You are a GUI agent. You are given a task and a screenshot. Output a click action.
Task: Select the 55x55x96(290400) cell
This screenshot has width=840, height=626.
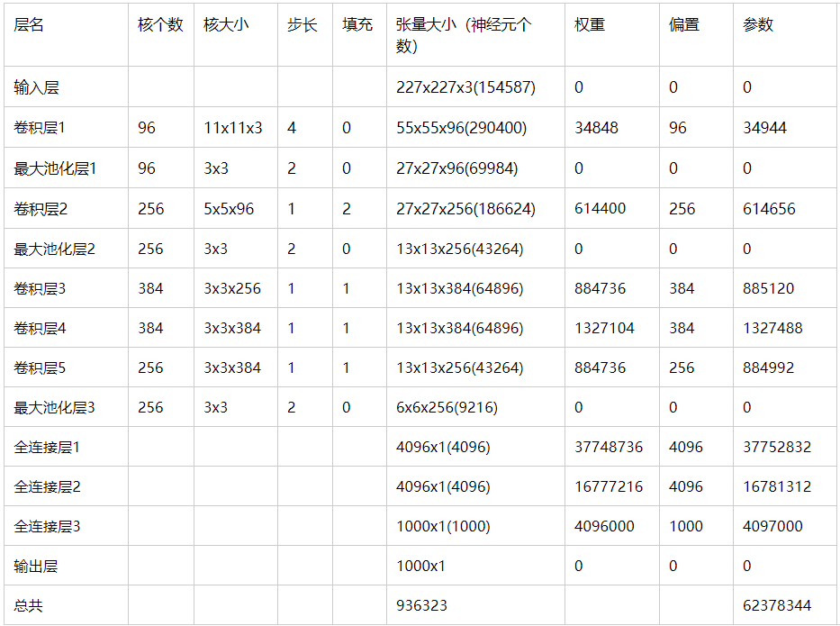(x=461, y=128)
